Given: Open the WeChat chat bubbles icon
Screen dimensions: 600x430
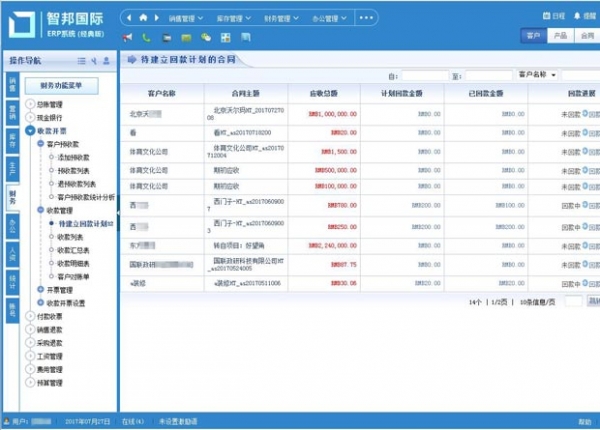Looking at the screenshot, I should pyautogui.click(x=206, y=37).
